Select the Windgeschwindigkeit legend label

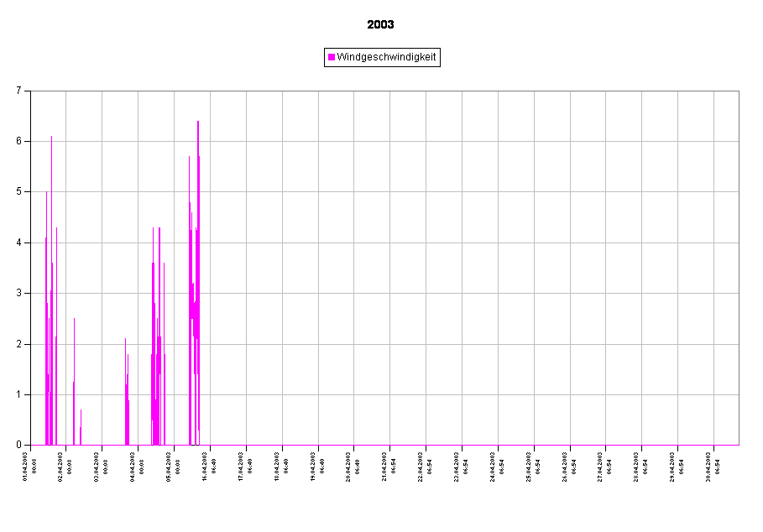coord(386,57)
